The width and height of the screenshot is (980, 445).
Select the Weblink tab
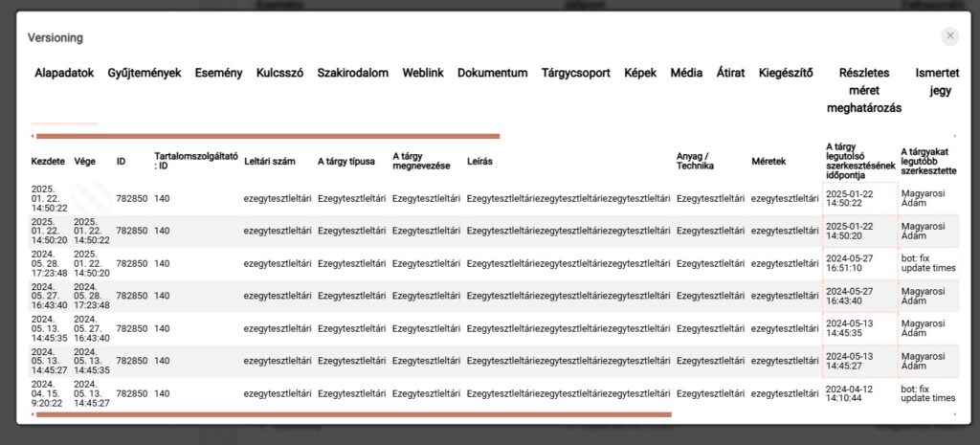tap(423, 73)
